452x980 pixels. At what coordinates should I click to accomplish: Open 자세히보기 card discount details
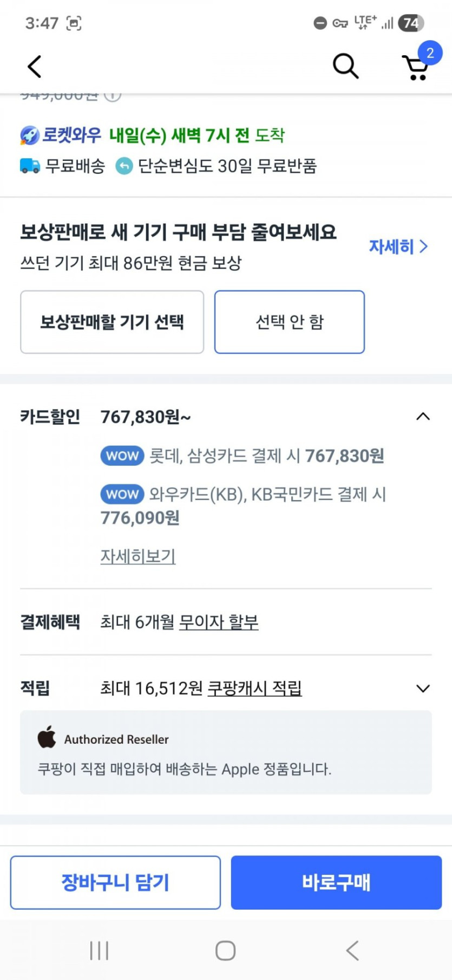138,556
